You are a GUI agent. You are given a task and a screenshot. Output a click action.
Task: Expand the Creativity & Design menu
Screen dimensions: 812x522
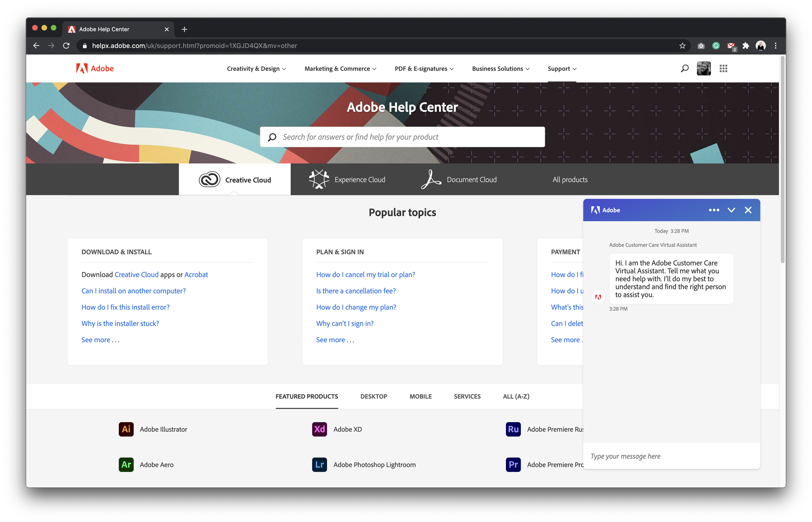(x=256, y=69)
